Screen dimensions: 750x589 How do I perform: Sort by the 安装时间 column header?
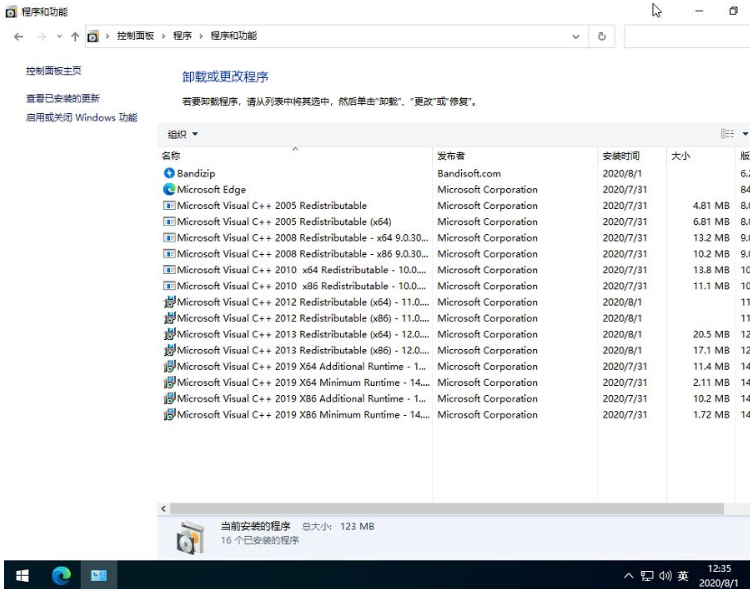[631, 156]
